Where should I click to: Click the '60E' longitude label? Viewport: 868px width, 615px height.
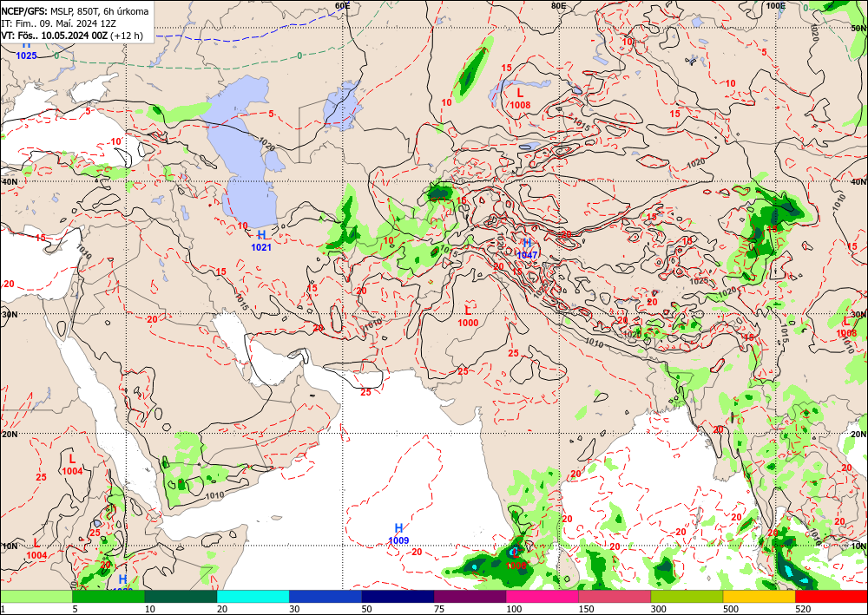tap(343, 5)
